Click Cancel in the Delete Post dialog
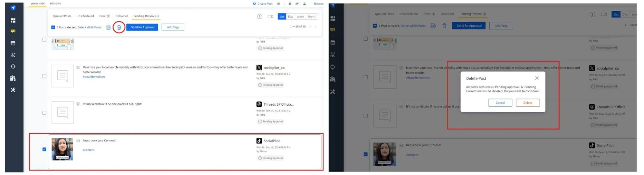Viewport: 644px width, 175px height. (x=500, y=103)
